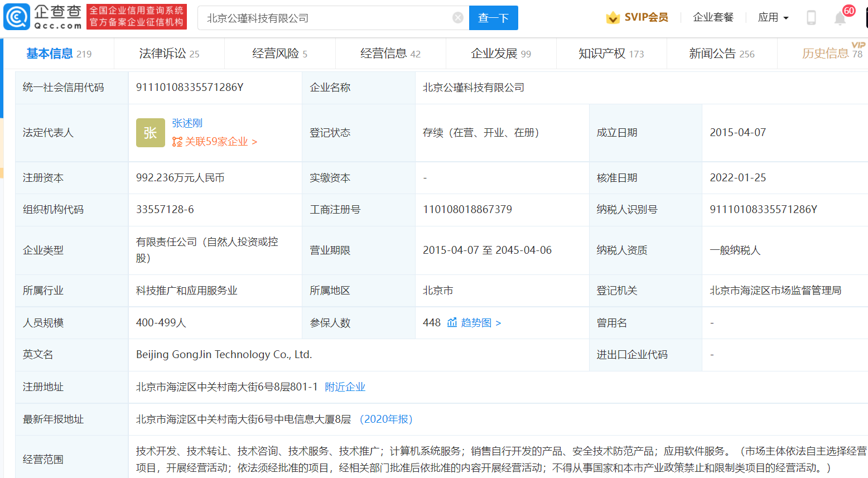The height and width of the screenshot is (478, 868).
Task: Select founding date 2015-04-07
Action: click(738, 132)
